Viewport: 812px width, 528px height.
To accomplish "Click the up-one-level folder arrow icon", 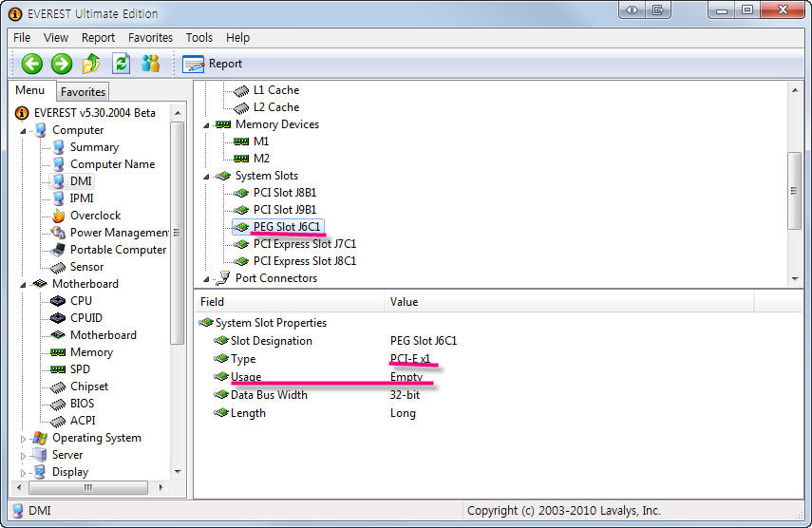I will tap(91, 64).
